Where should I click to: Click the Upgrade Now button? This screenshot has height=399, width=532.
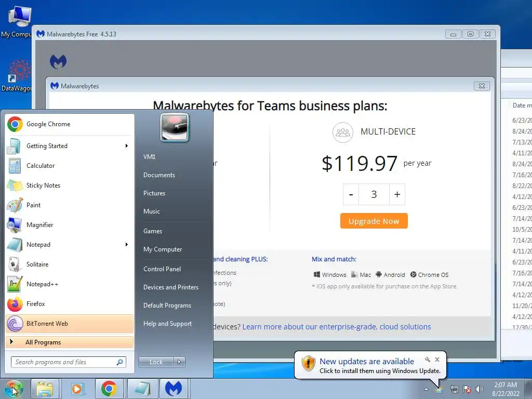pyautogui.click(x=374, y=221)
